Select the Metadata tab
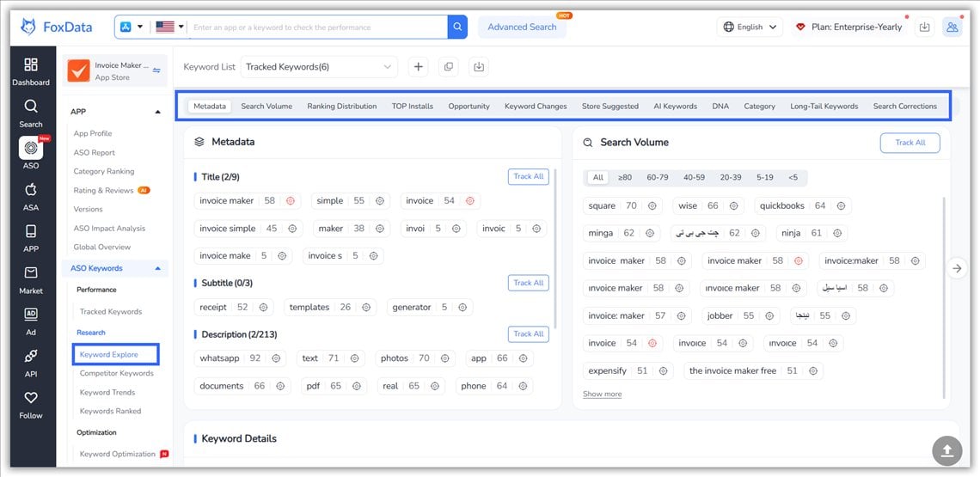This screenshot has width=980, height=477. click(210, 107)
